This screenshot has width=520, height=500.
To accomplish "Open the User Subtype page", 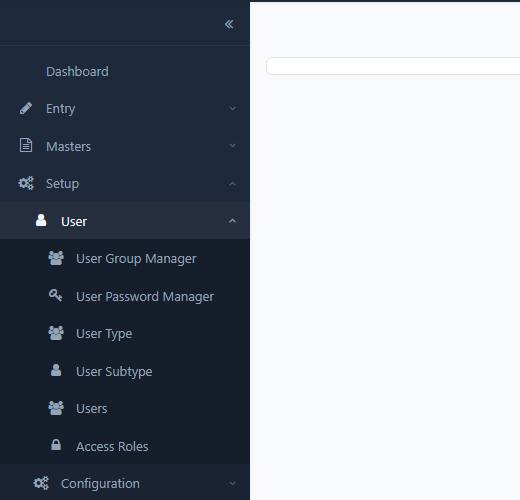I will coord(114,372).
